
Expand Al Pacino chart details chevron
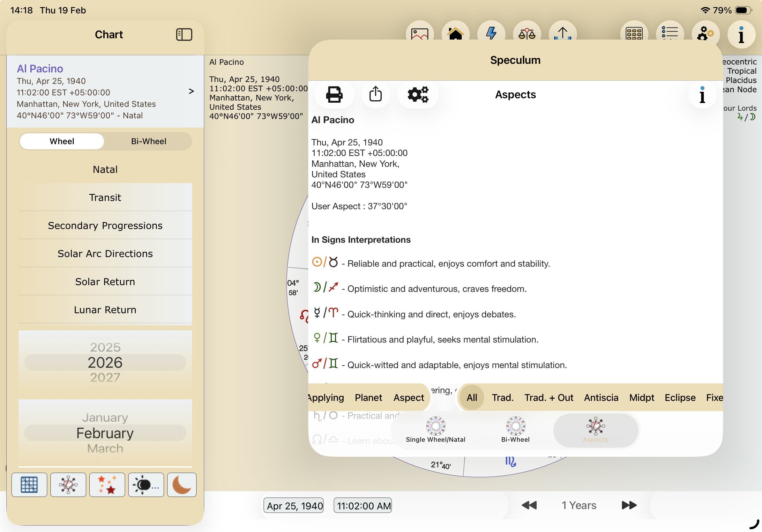191,91
